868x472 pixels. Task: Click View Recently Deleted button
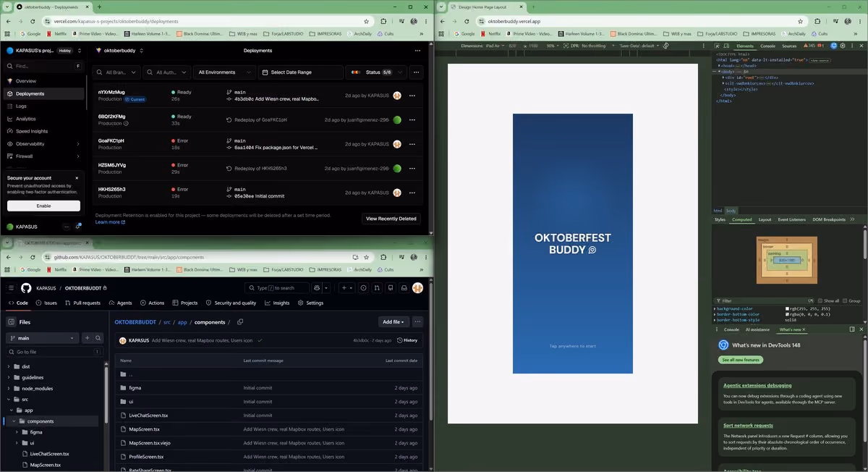pyautogui.click(x=391, y=219)
